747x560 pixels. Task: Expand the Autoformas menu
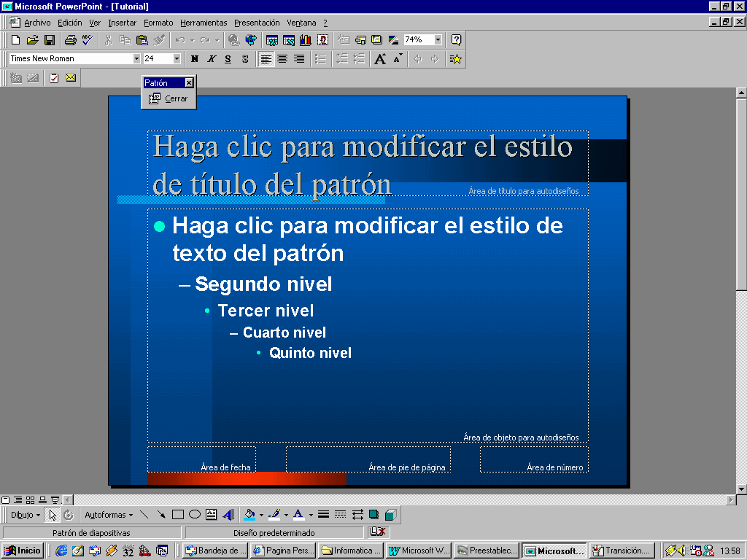[109, 515]
